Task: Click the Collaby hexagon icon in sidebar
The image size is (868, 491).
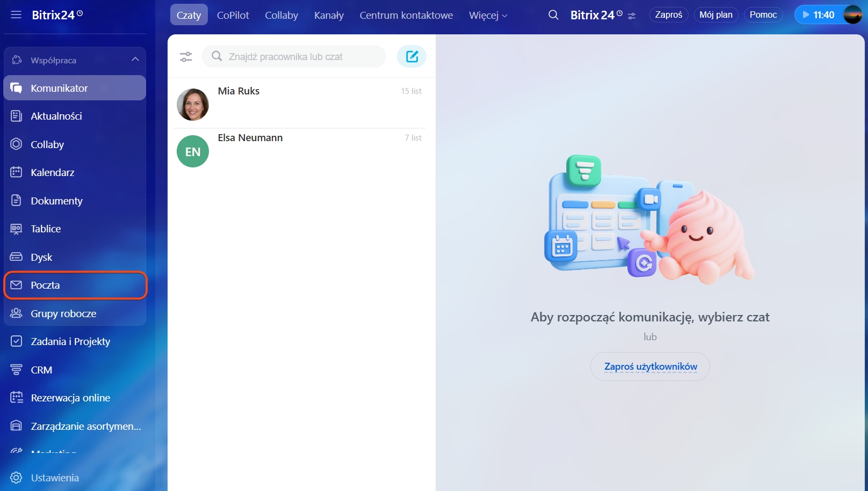Action: [x=16, y=144]
